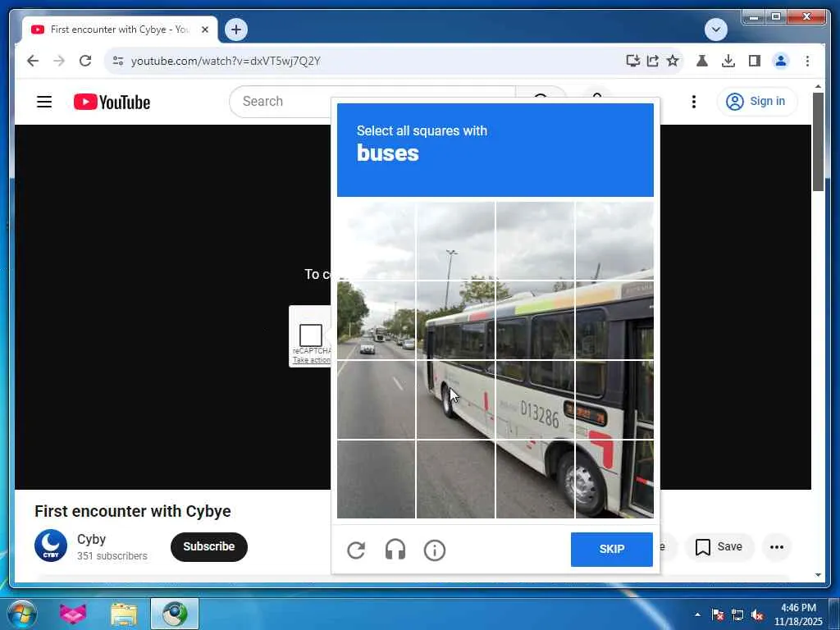
Task: Open the pink cat app in taskbar
Action: pyautogui.click(x=73, y=614)
